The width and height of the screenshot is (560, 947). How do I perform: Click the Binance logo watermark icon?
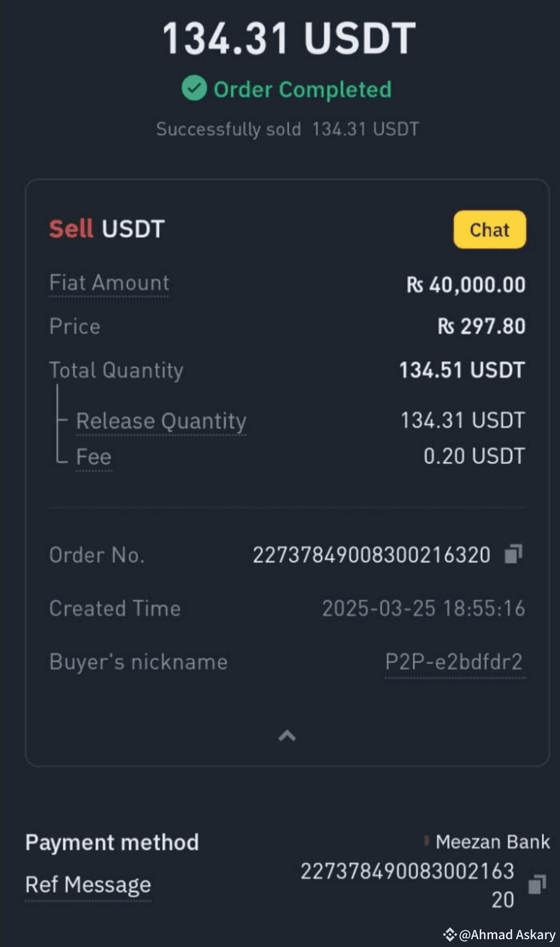tap(450, 935)
